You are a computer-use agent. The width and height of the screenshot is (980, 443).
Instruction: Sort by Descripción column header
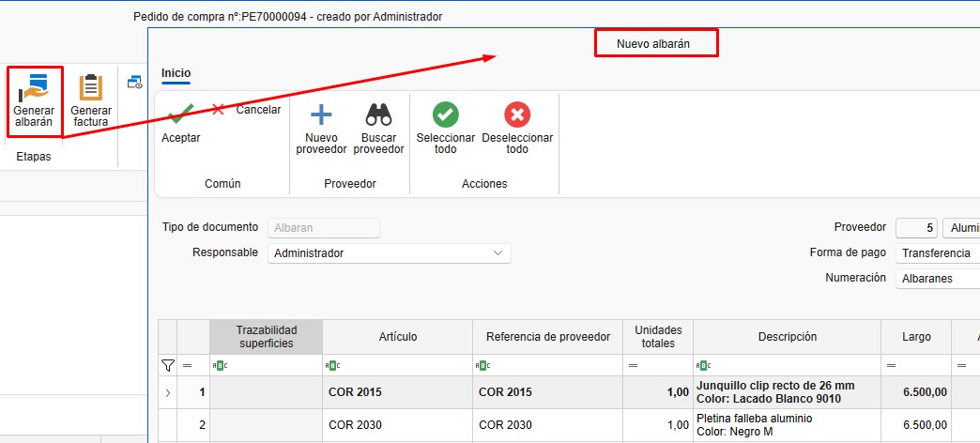788,337
